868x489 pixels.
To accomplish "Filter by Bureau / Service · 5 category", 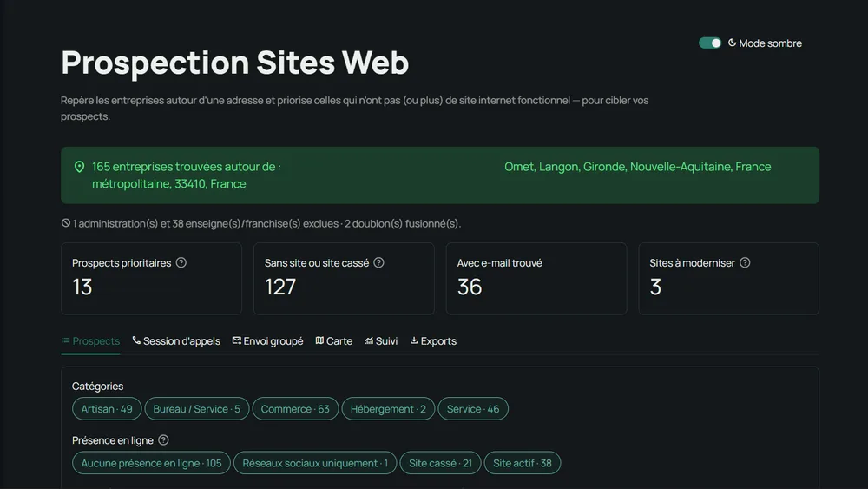I will click(196, 409).
